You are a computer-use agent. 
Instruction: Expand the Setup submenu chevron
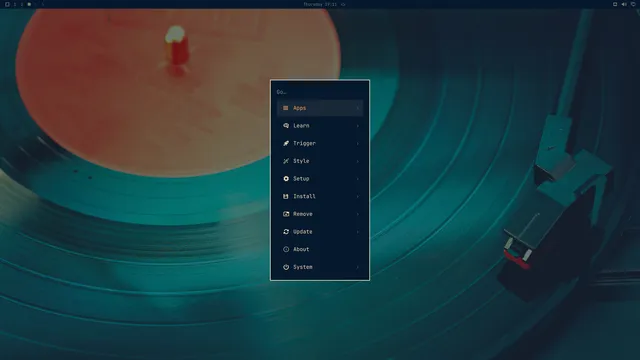tap(358, 179)
